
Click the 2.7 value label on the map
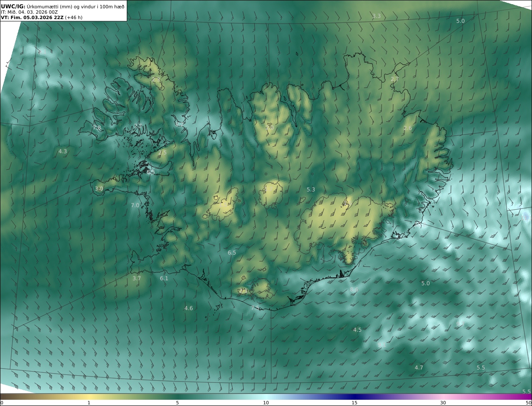click(x=395, y=79)
